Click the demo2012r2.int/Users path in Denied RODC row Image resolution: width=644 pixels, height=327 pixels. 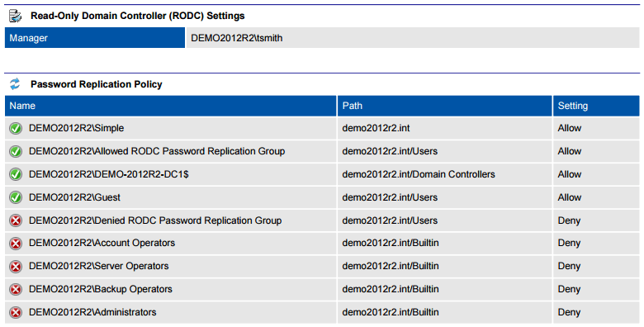tap(390, 220)
